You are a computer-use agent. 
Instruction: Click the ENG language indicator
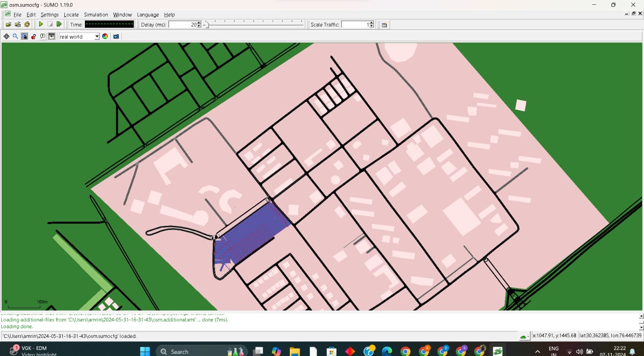click(x=554, y=351)
